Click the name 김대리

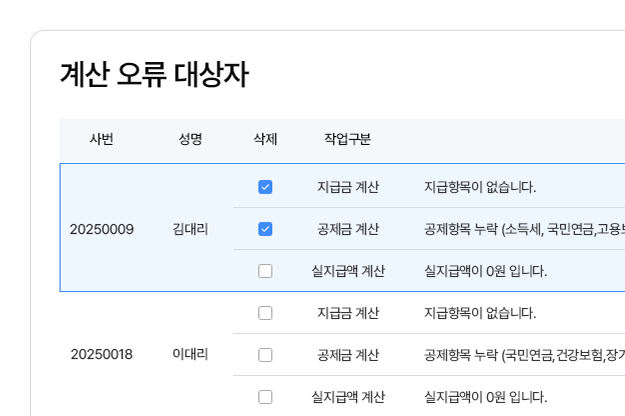click(190, 229)
